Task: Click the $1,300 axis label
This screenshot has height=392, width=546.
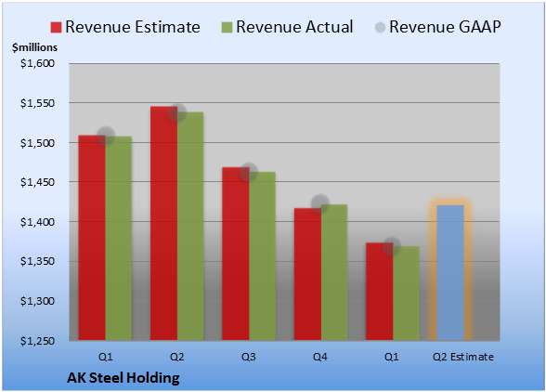Action: tap(37, 301)
